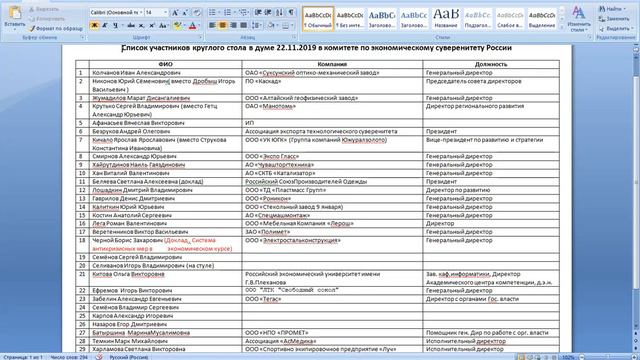Open the font color dropdown arrow

click(200, 25)
